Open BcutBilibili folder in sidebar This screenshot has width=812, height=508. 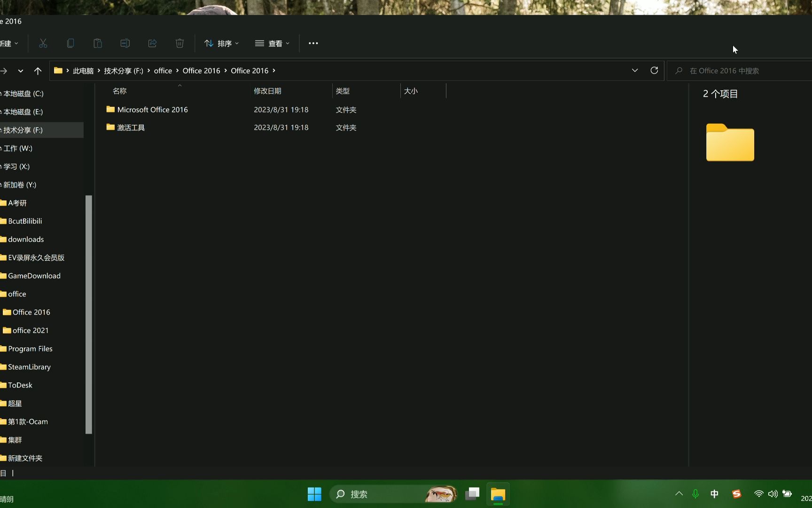(x=25, y=221)
